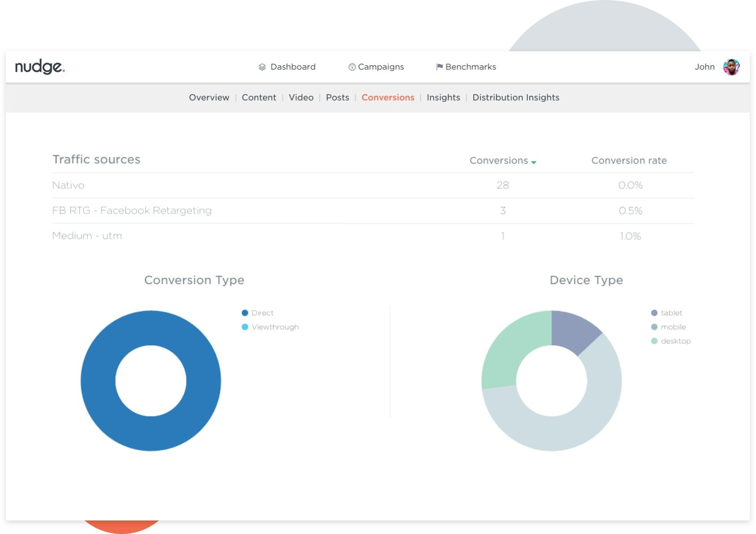
Task: Click the nudge logo
Action: coord(40,67)
